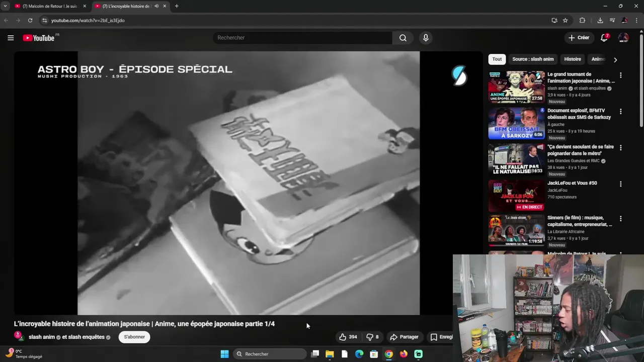This screenshot has width=644, height=362.
Task: Open File Explorer from taskbar
Action: (330, 354)
